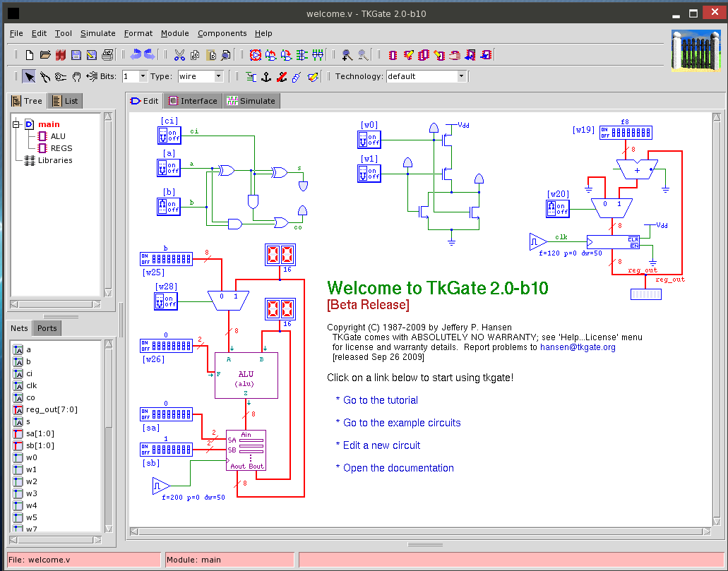The image size is (728, 571).
Task: Open the Bits dropdown
Action: tap(143, 76)
